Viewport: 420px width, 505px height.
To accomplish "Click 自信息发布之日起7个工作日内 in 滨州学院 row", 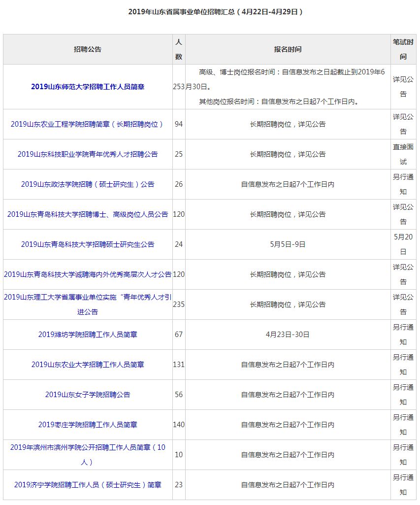I will point(288,454).
